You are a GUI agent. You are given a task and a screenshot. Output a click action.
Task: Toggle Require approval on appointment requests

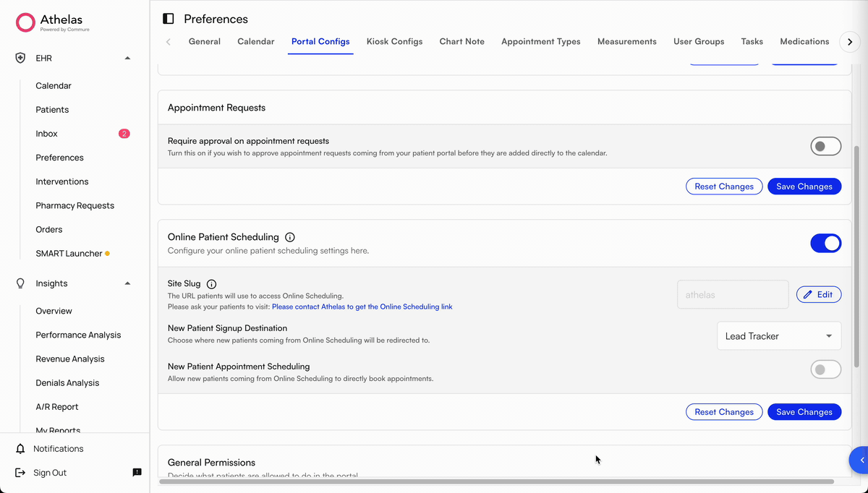825,147
